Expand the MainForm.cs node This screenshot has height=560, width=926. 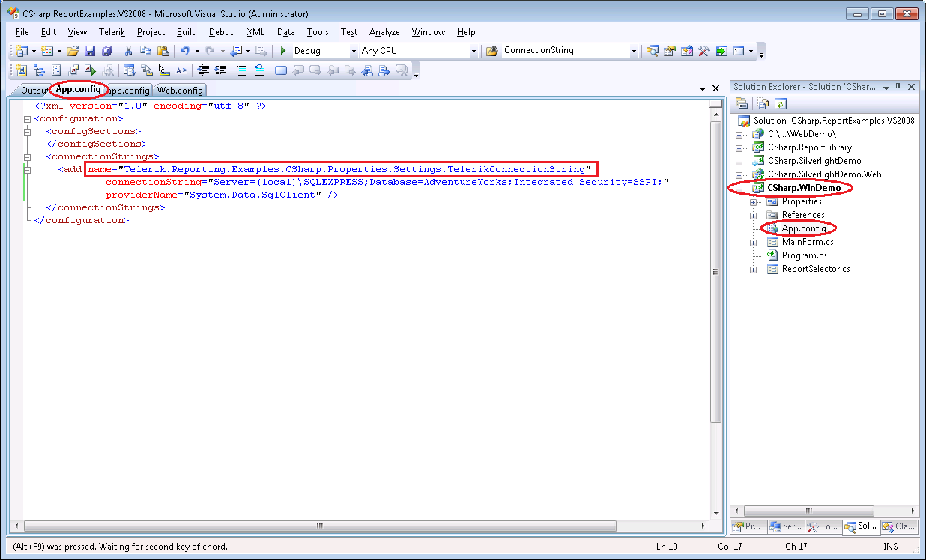(x=753, y=242)
